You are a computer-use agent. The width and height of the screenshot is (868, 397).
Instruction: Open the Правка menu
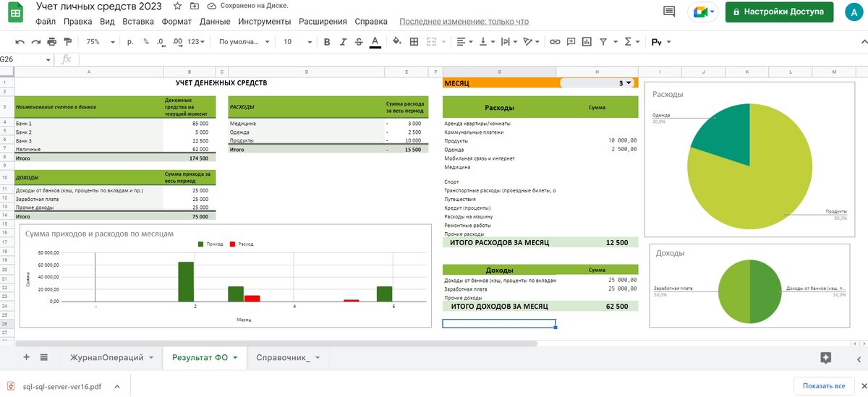(77, 22)
